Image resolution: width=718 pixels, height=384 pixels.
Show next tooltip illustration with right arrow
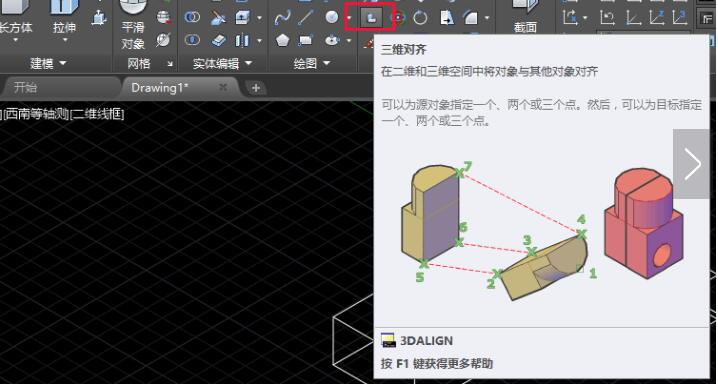pos(692,164)
